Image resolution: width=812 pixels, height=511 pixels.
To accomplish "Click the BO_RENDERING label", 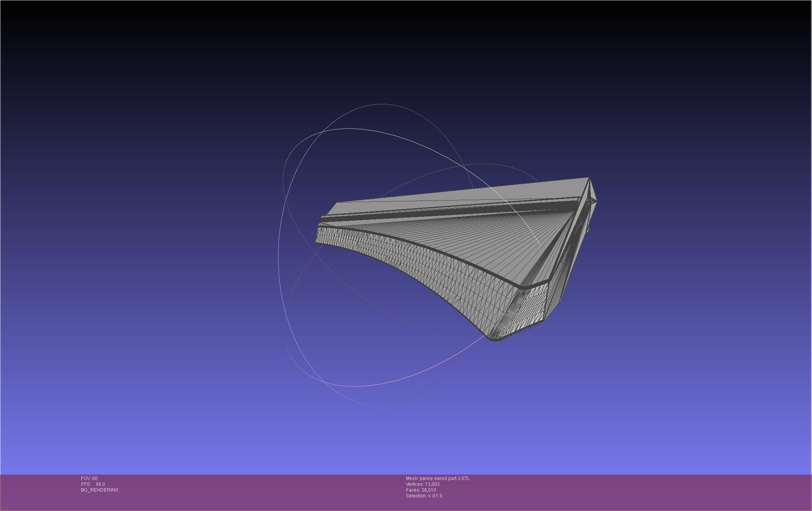I will coord(100,490).
